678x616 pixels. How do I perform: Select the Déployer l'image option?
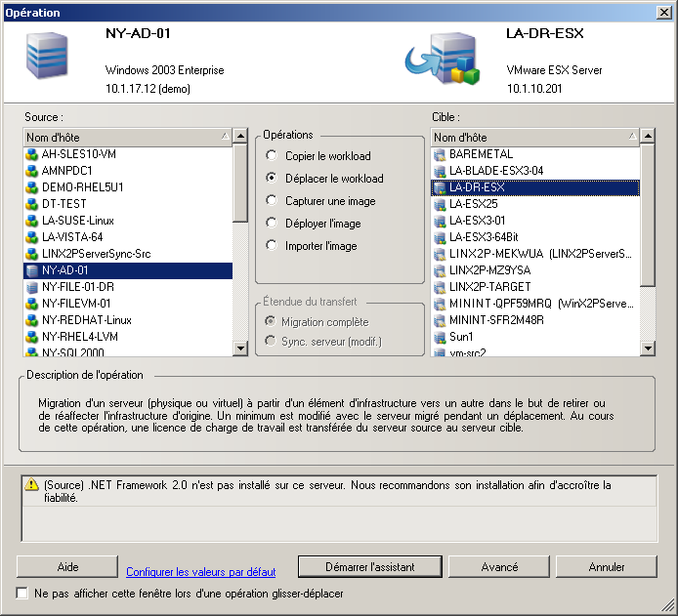pyautogui.click(x=314, y=224)
